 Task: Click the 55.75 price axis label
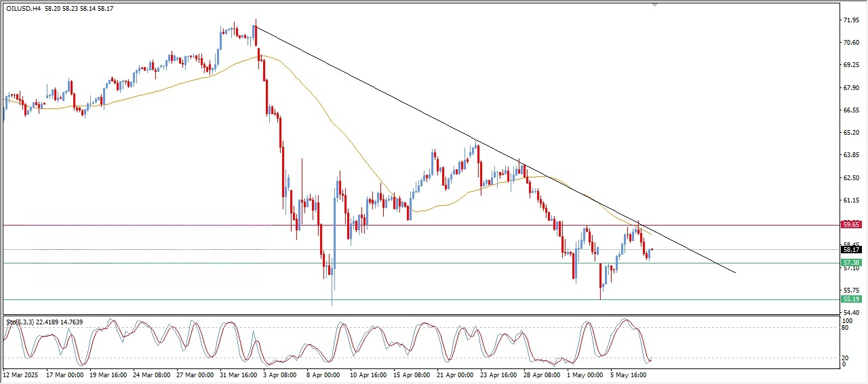[852, 291]
